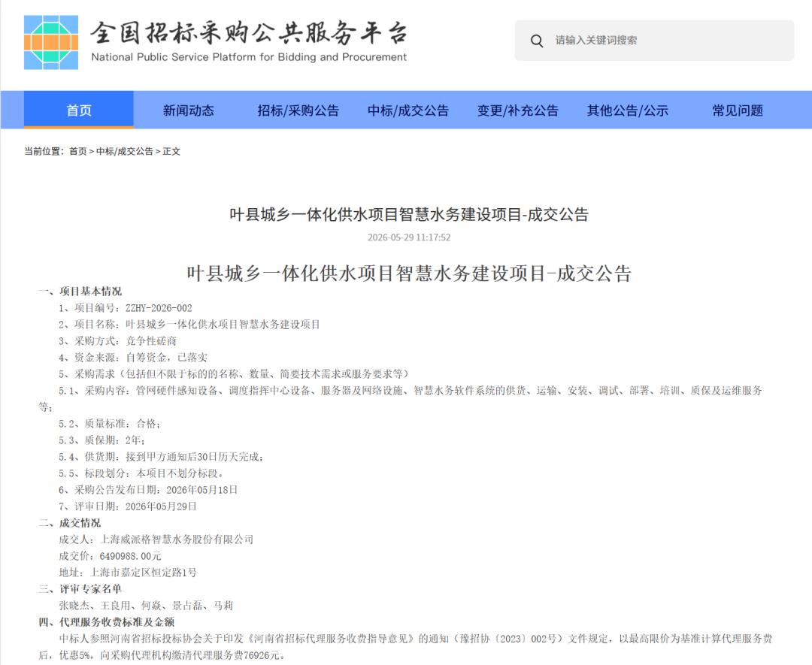Image resolution: width=812 pixels, height=665 pixels.
Task: Open the 常见问题 tab
Action: click(x=738, y=110)
